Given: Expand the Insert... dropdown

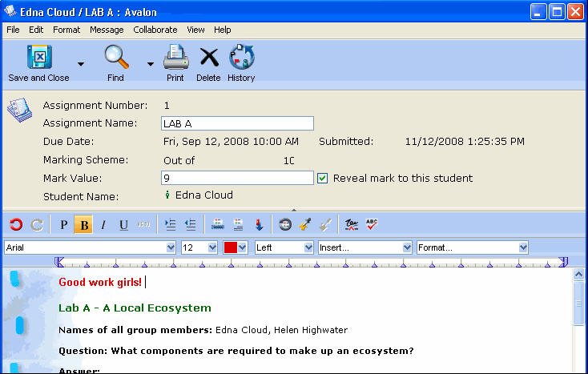Looking at the screenshot, I should [x=406, y=248].
